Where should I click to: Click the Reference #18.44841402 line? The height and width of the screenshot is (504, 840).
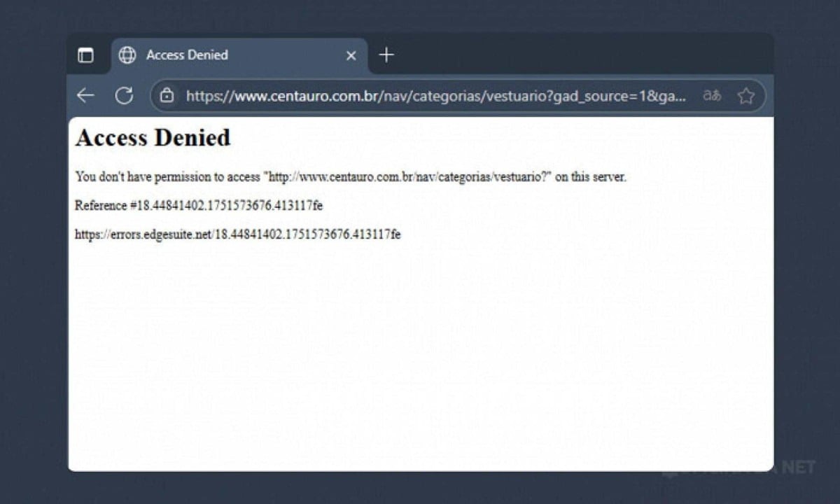(199, 206)
